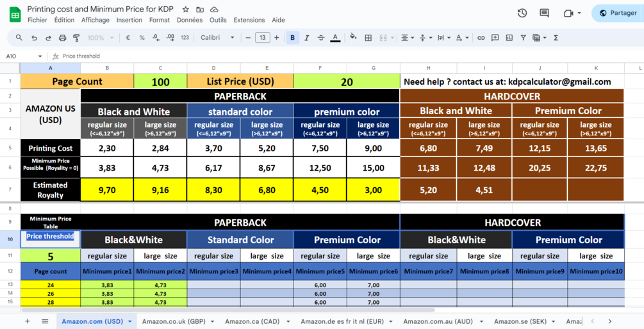Image resolution: width=644 pixels, height=329 pixels.
Task: Open the Calibri font dropdown
Action: pyautogui.click(x=217, y=37)
